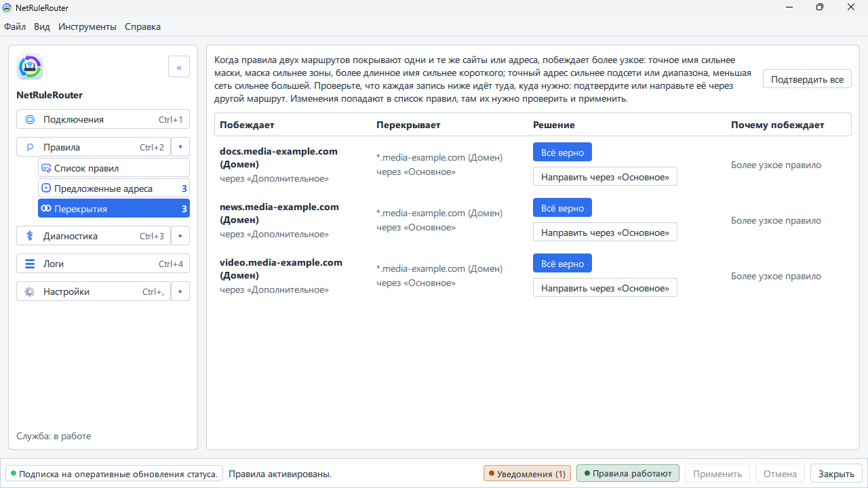Open the Вид menu

click(x=42, y=27)
